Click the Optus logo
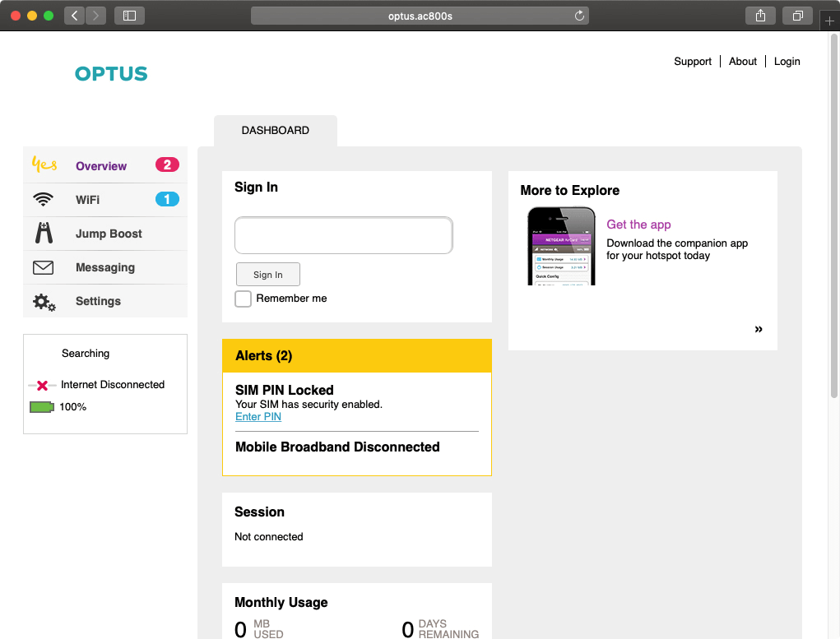 pyautogui.click(x=111, y=74)
